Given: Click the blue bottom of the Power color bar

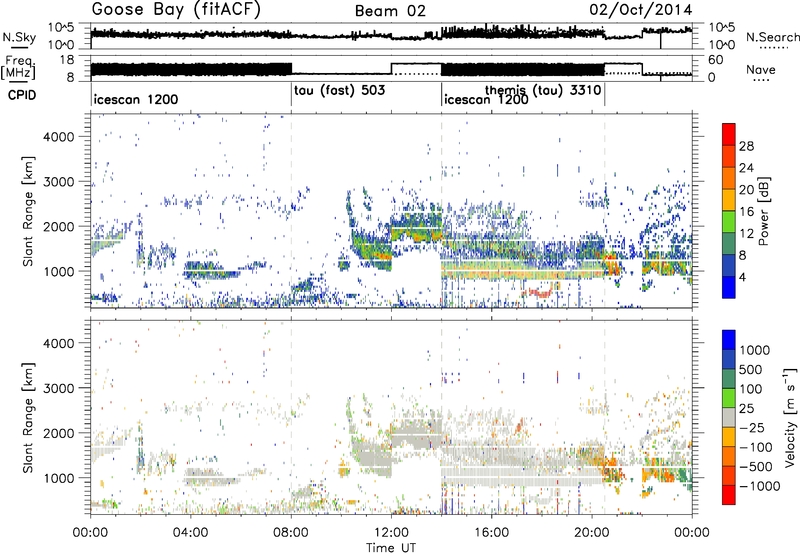Looking at the screenshot, I should pyautogui.click(x=729, y=287).
